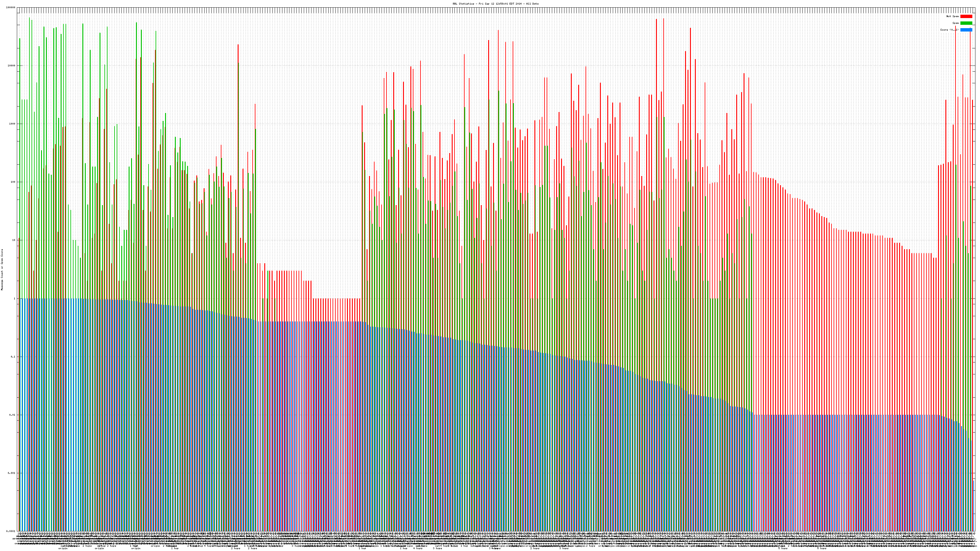Click the 0.01 y-axis tick label
This screenshot has height=551, width=980.
(13, 415)
